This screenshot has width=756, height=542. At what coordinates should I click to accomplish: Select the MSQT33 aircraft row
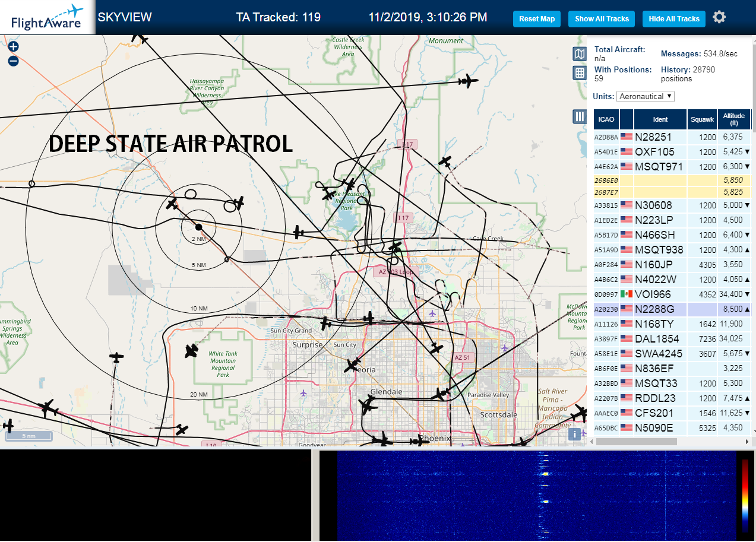(672, 383)
